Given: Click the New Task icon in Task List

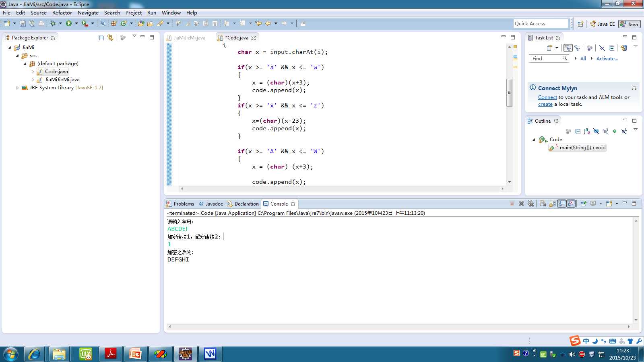Looking at the screenshot, I should (549, 48).
